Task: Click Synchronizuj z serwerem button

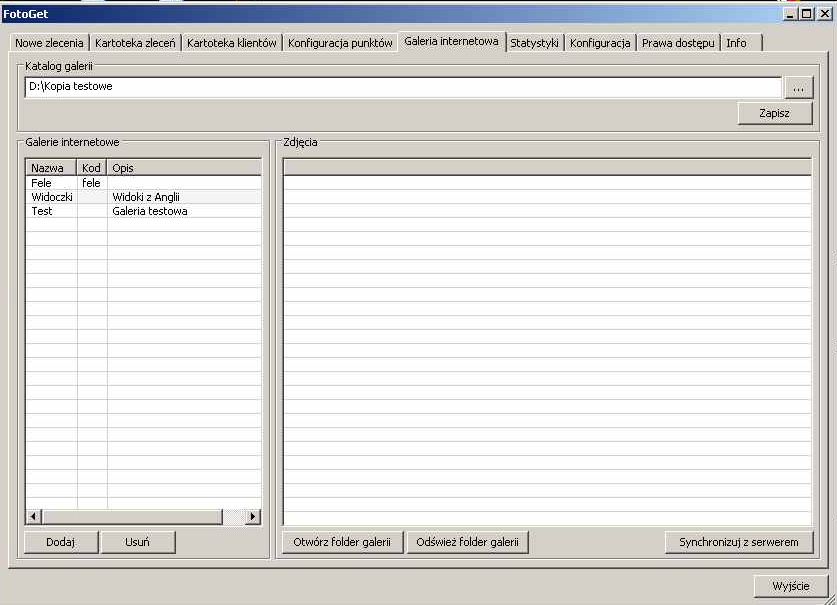Action: [739, 542]
